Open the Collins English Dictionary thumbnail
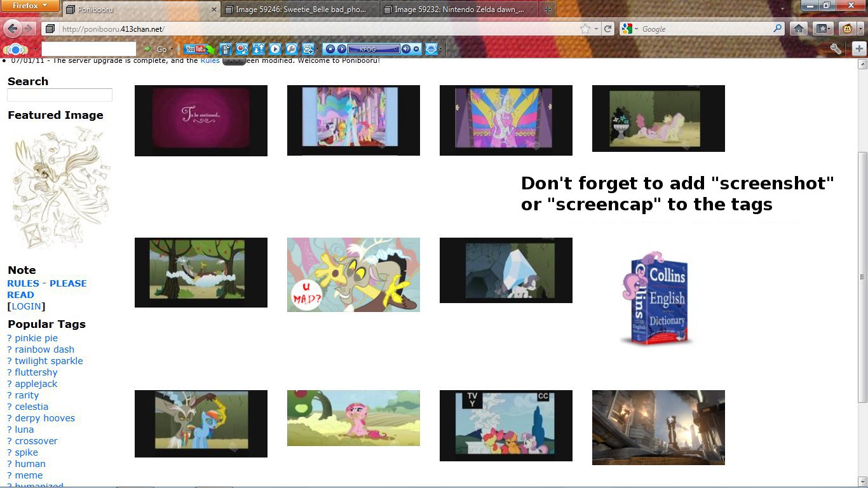Viewport: 868px width, 488px height. click(x=658, y=299)
